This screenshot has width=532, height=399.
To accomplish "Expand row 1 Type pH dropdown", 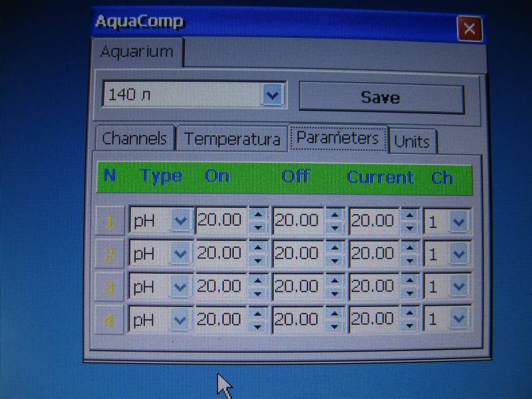I will point(180,221).
